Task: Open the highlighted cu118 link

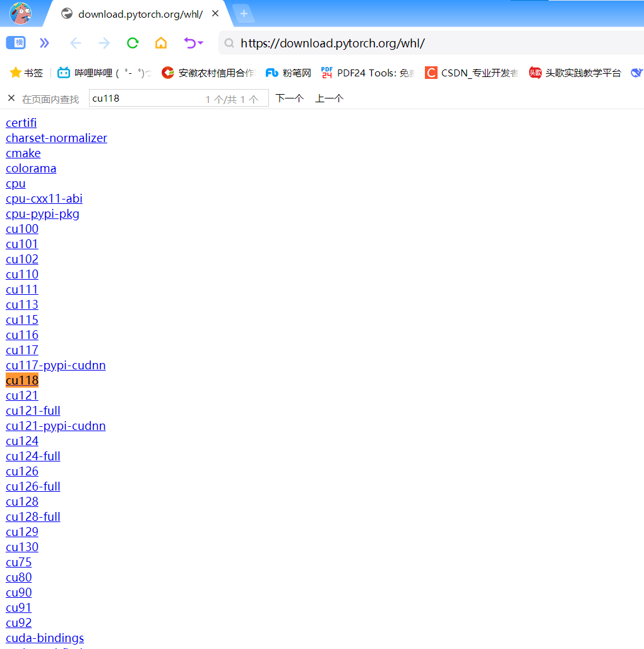Action: tap(22, 381)
